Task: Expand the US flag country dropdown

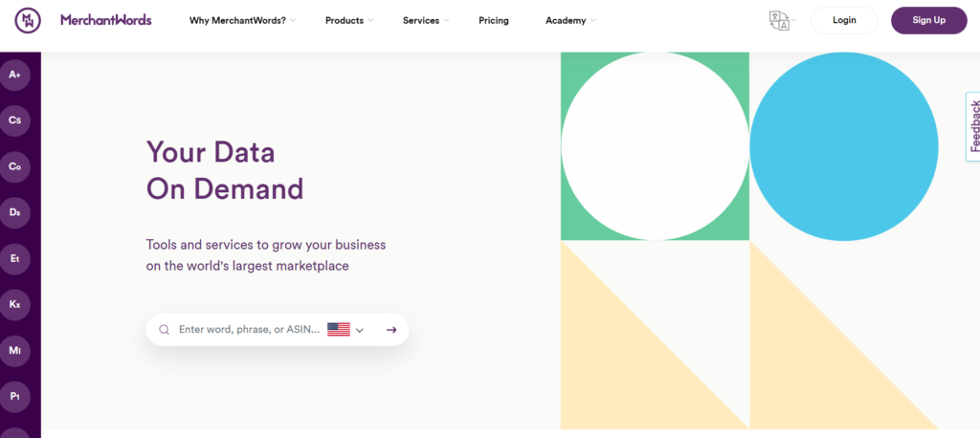Action: (x=345, y=330)
